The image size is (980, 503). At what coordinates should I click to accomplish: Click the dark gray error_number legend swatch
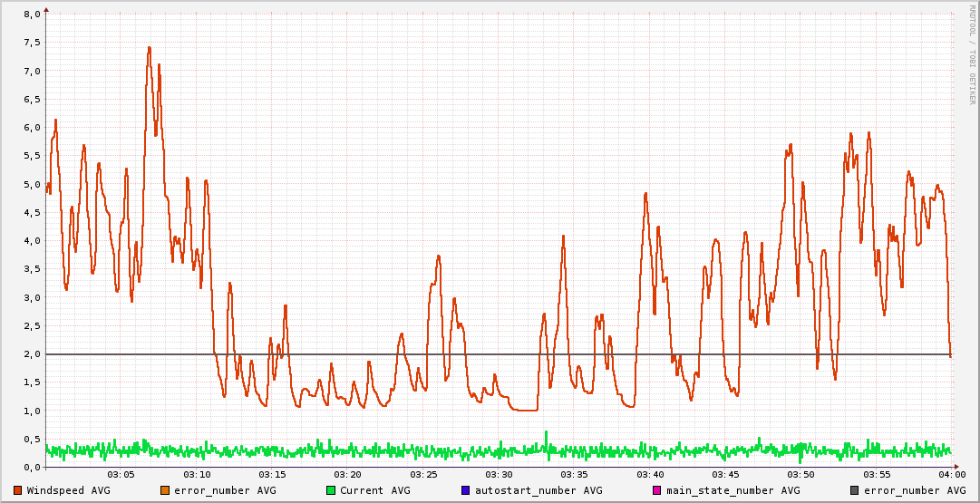[855, 490]
